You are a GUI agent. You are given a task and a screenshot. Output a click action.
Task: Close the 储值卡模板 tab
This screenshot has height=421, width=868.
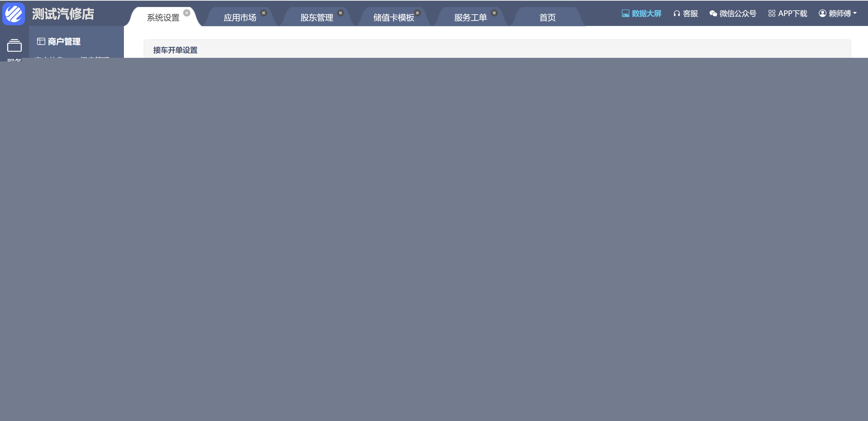(417, 13)
